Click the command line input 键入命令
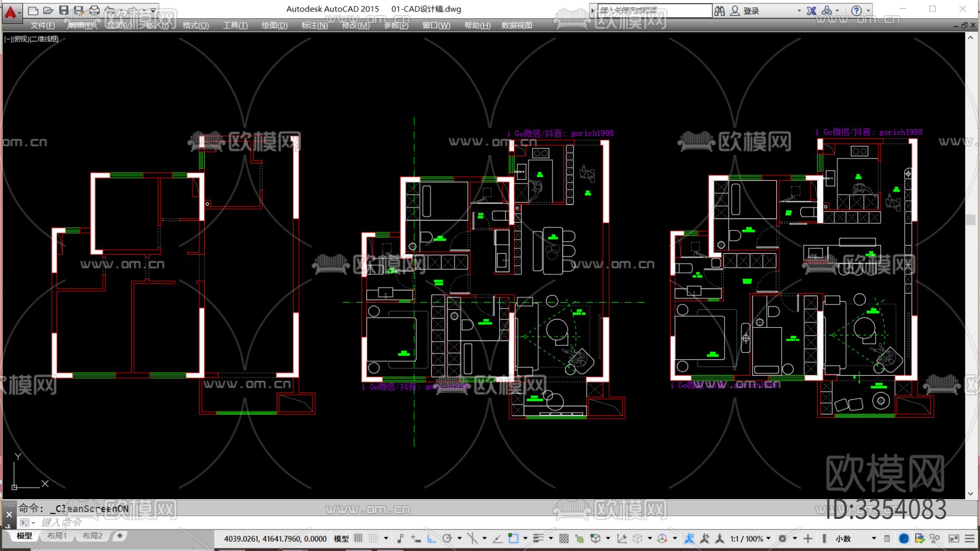Viewport: 980px width, 551px height. coord(62,522)
